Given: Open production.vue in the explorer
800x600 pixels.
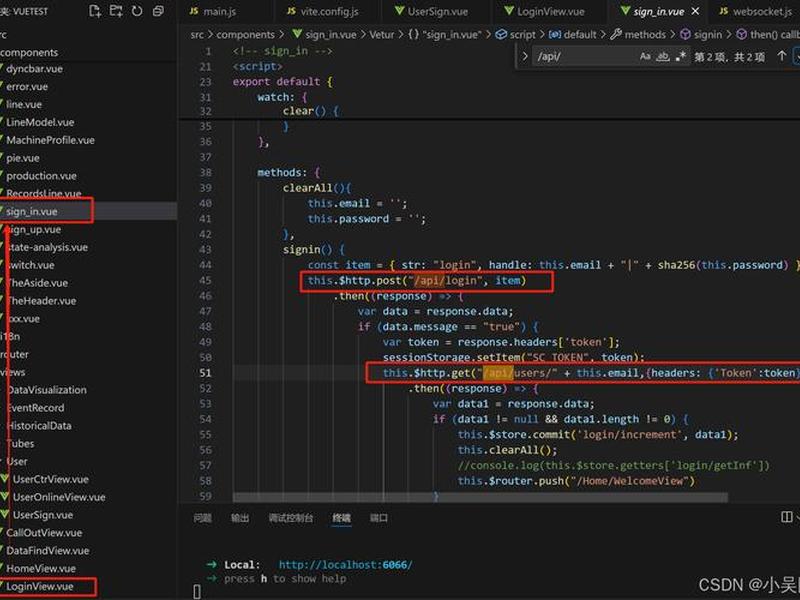Looking at the screenshot, I should tap(41, 176).
